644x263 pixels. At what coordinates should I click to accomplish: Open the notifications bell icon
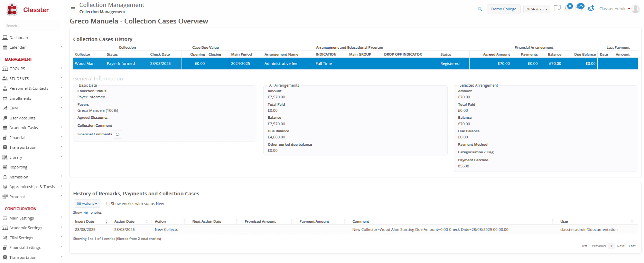(x=567, y=8)
